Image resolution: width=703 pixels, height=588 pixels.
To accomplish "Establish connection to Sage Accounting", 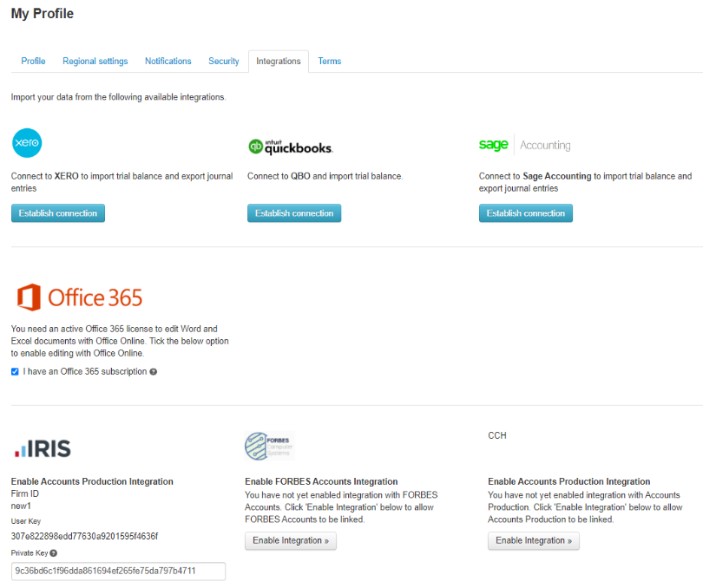I will (525, 213).
